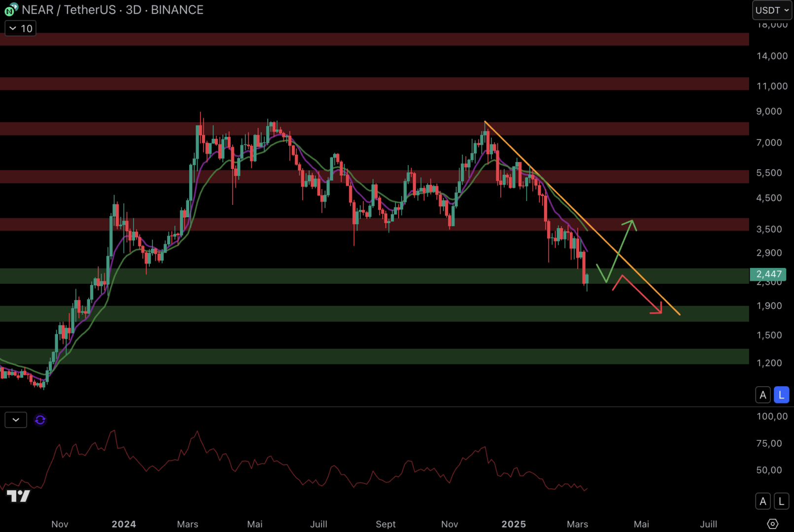Click the 11,000 price axis label
The height and width of the screenshot is (532, 794).
772,86
